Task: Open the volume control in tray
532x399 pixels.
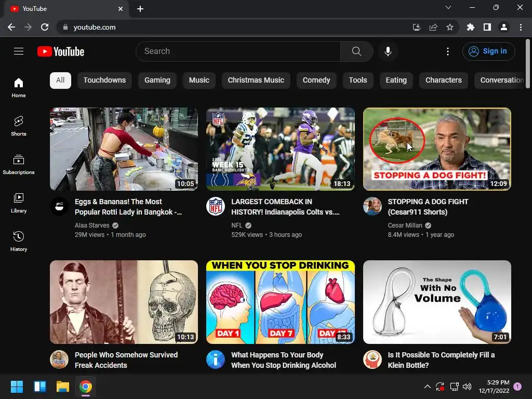Action: click(x=467, y=387)
